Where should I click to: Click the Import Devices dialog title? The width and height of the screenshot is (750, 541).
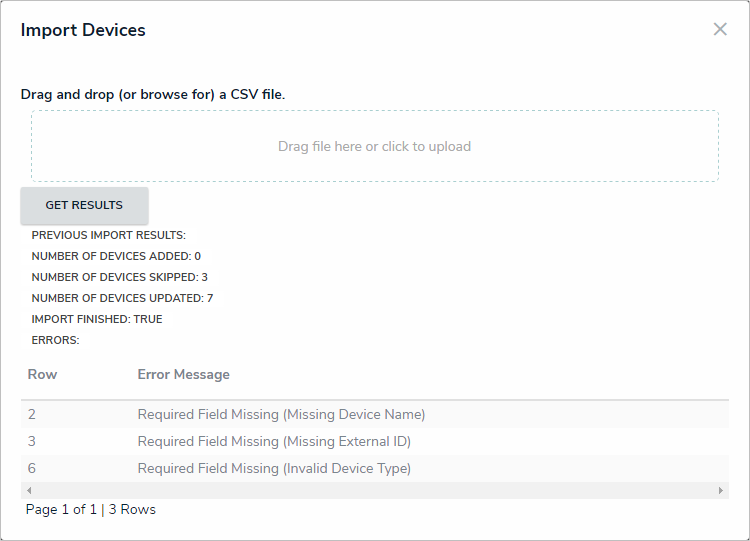coord(83,30)
